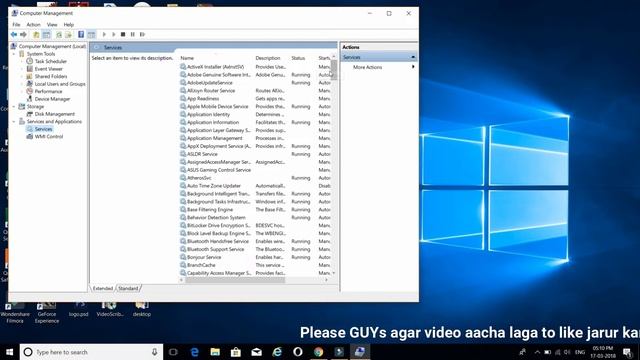Select the Base Filtering Engine row

[x=255, y=209]
